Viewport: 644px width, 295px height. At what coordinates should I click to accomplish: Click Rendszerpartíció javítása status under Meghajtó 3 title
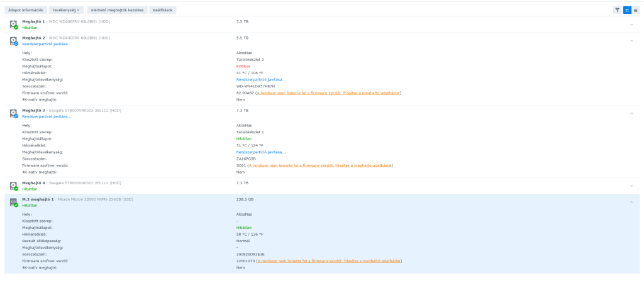47,116
